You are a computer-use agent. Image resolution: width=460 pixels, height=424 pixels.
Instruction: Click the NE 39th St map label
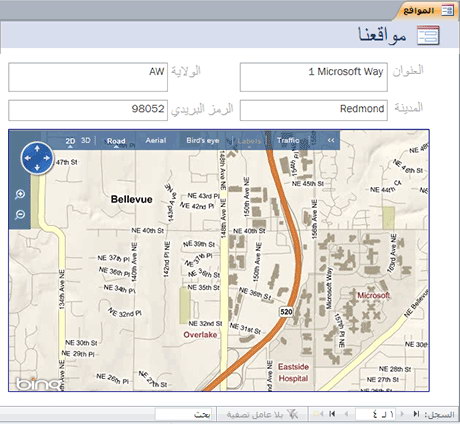pyautogui.click(x=199, y=244)
